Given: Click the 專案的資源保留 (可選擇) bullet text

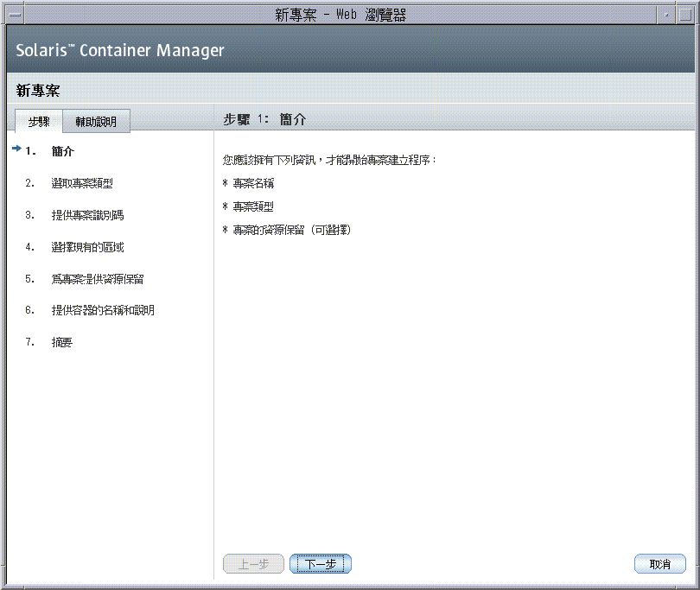Looking at the screenshot, I should 292,231.
